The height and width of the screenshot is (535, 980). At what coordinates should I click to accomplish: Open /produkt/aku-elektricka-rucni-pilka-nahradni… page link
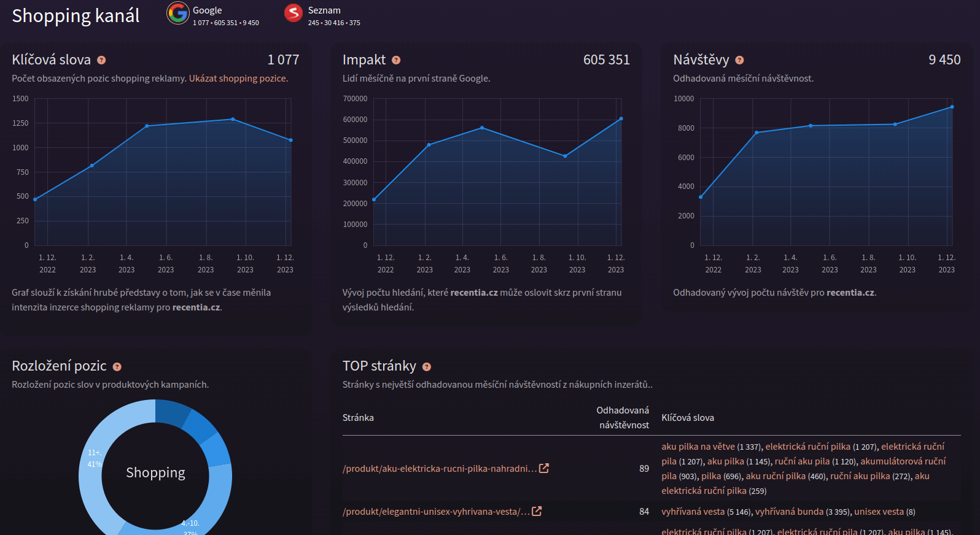click(x=440, y=469)
